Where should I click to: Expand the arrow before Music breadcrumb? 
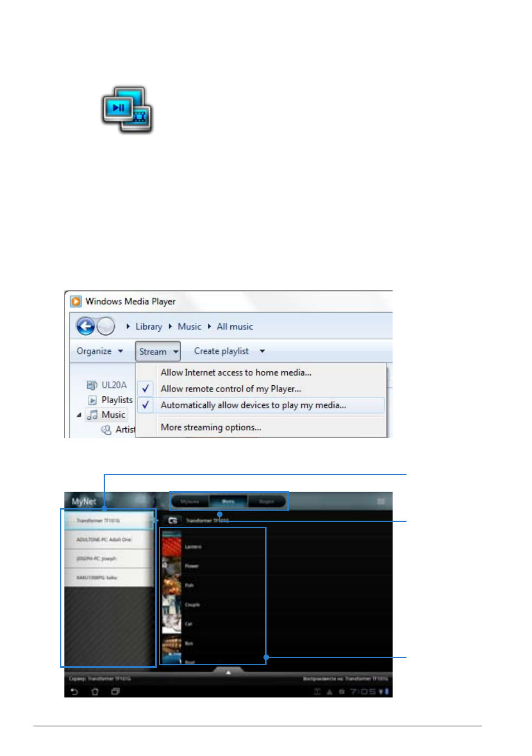coord(170,327)
